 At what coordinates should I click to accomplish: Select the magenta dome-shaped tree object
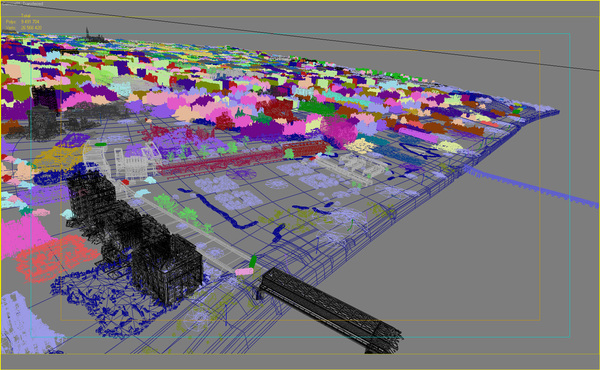(x=338, y=130)
